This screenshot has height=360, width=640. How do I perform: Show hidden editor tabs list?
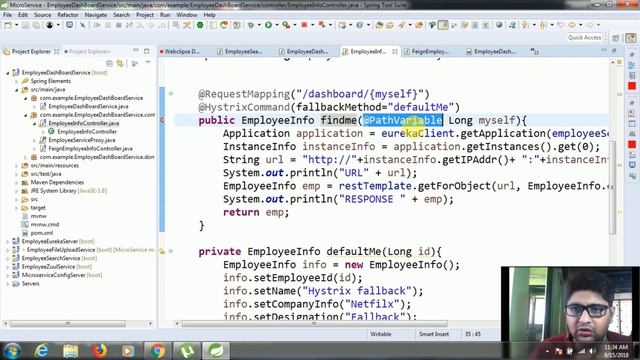pos(535,51)
